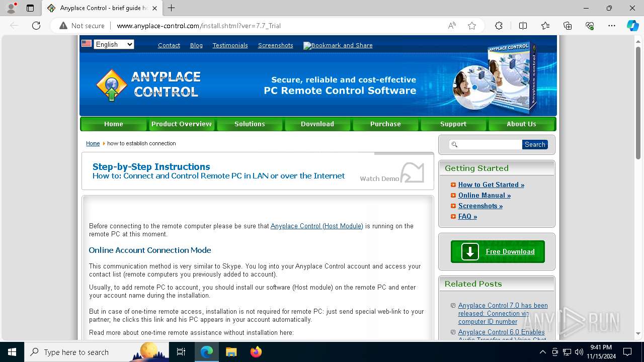Open the Favorites list

[545, 26]
